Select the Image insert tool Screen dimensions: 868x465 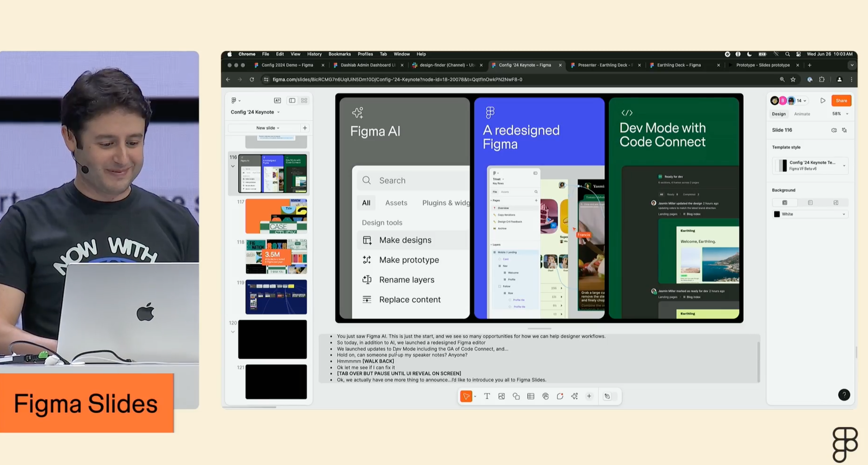coord(501,396)
